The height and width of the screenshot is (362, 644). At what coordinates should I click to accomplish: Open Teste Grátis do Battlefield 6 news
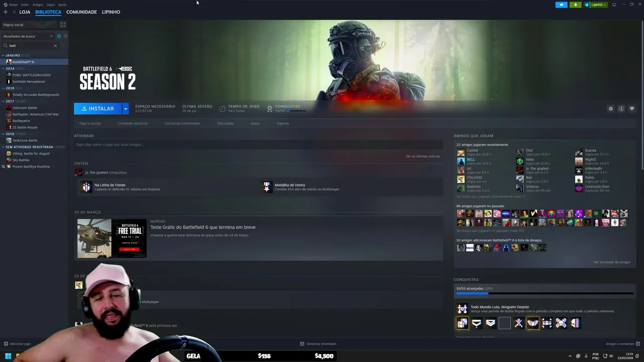(203, 227)
